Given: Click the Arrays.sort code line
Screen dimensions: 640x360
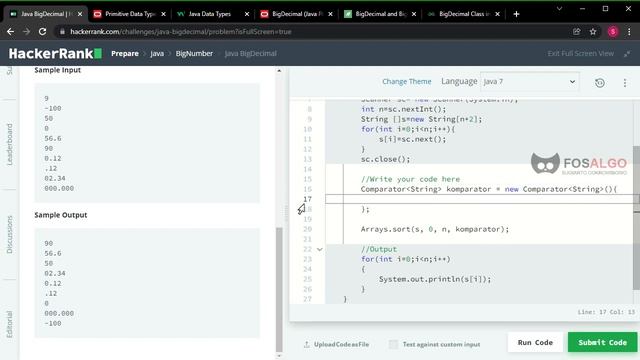Looking at the screenshot, I should coord(435,229).
